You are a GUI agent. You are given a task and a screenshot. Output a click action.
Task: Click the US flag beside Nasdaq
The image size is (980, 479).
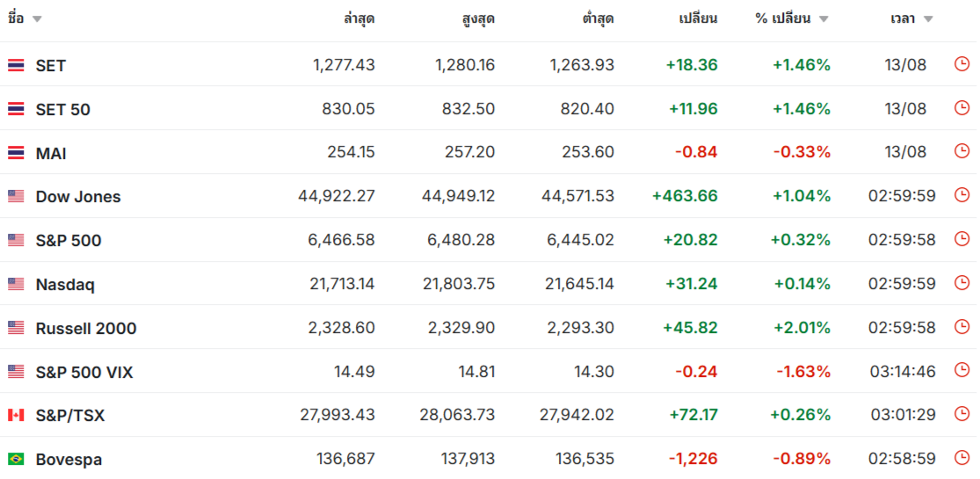pyautogui.click(x=16, y=284)
